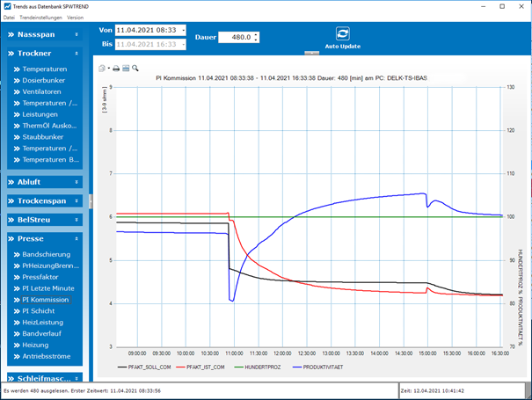Open PrHeizungBrenn... trend

50,265
